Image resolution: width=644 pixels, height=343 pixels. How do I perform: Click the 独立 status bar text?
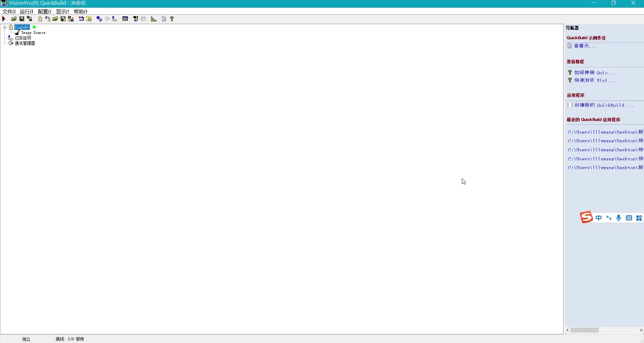click(x=26, y=339)
